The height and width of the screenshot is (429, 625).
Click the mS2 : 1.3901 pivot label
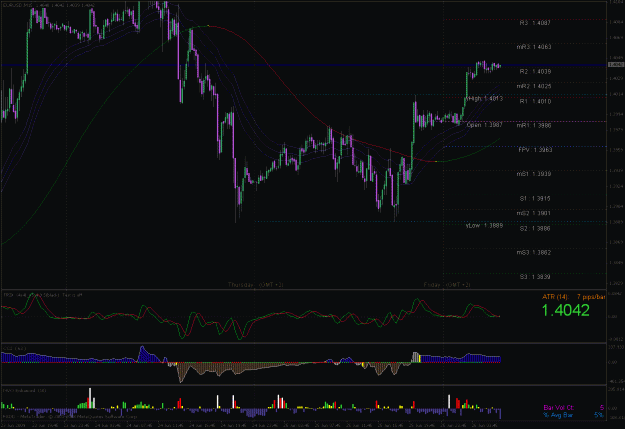click(534, 213)
